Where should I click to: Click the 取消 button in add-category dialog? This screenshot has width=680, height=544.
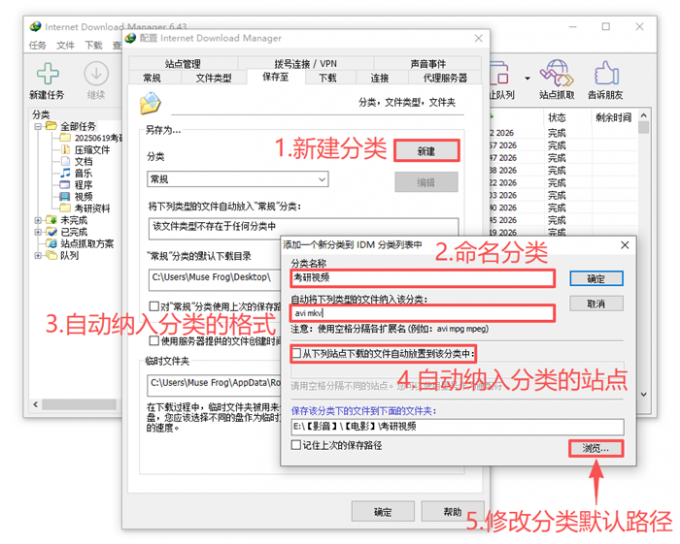(596, 304)
